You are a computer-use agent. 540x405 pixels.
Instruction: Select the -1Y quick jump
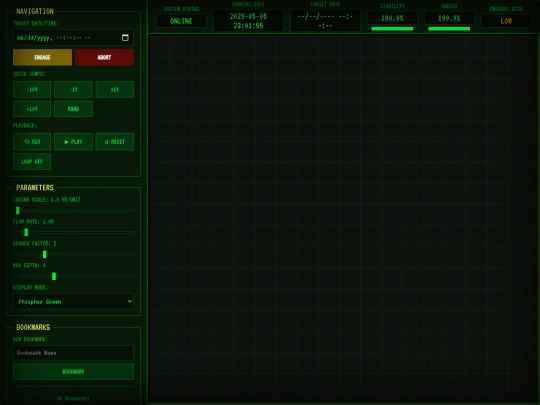coord(73,90)
